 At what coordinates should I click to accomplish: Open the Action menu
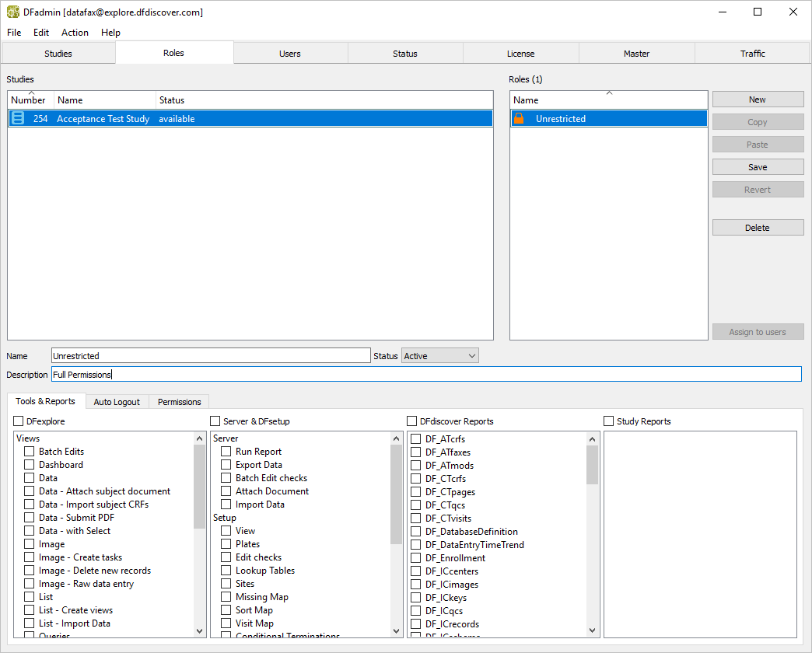75,33
